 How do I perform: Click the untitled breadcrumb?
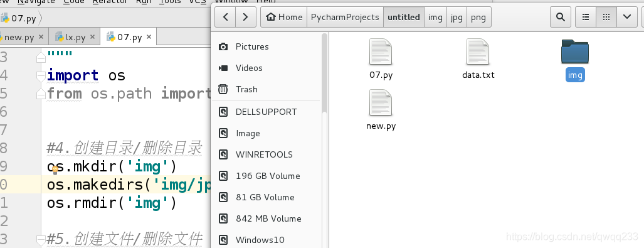404,17
